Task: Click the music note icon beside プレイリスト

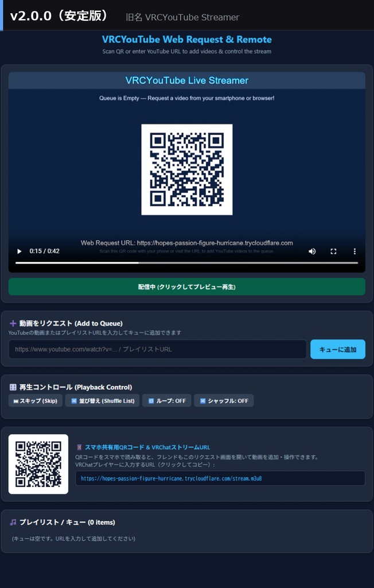Action: (x=13, y=522)
